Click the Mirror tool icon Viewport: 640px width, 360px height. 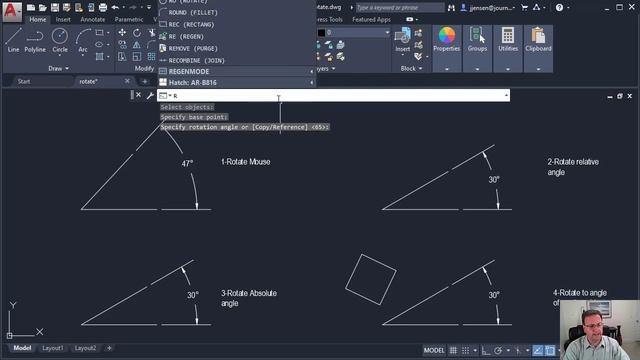(137, 44)
